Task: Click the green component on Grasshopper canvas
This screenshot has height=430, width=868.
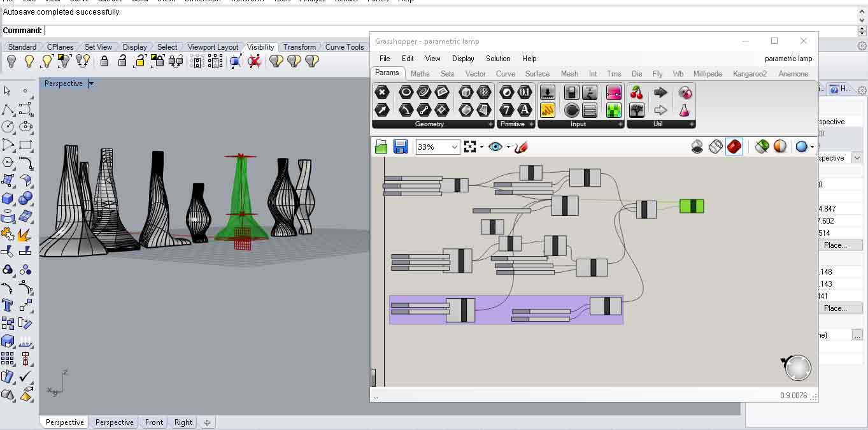Action: [x=692, y=206]
